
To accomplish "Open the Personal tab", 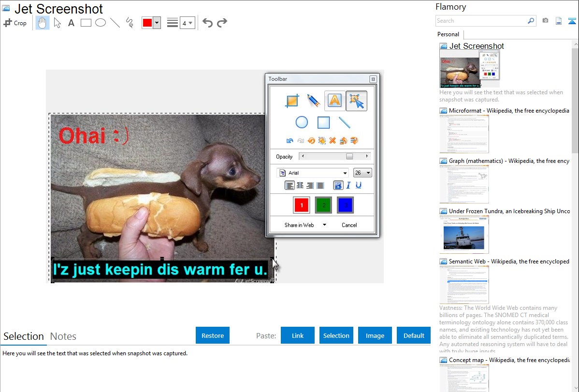I will (448, 34).
